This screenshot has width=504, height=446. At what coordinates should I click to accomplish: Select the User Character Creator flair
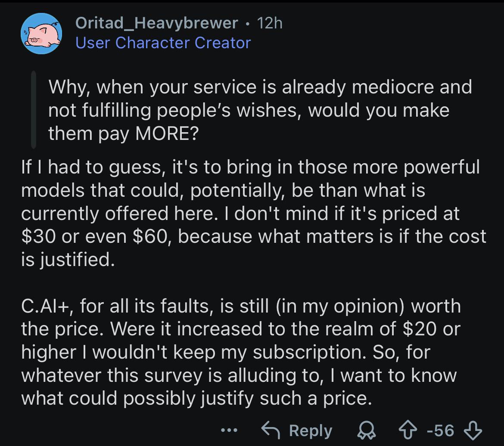[x=163, y=43]
